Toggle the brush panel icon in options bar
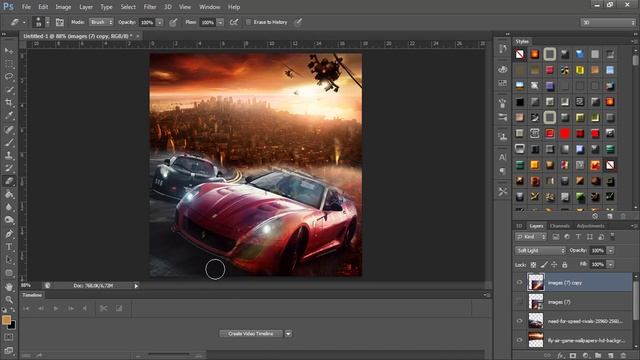Screen dimensions: 640x360 tap(60, 22)
